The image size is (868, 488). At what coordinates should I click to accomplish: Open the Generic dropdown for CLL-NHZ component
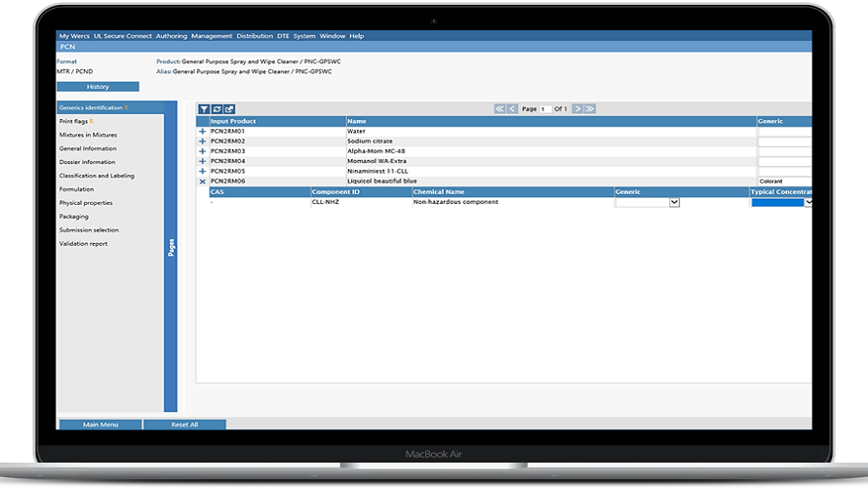coord(674,202)
